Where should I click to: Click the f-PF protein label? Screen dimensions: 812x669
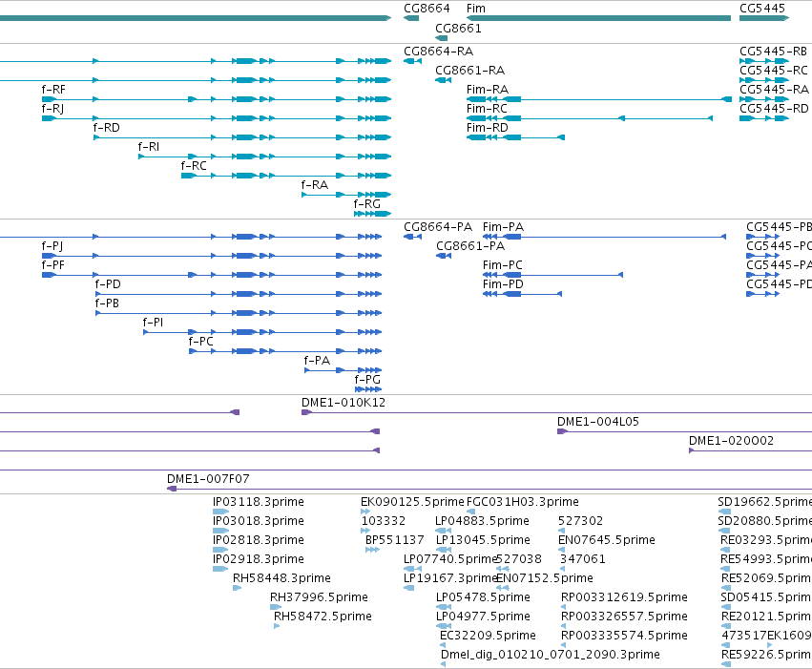[53, 265]
